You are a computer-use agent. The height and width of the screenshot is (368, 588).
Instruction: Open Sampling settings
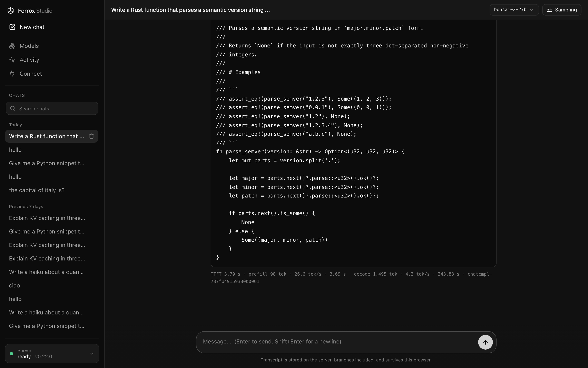561,10
